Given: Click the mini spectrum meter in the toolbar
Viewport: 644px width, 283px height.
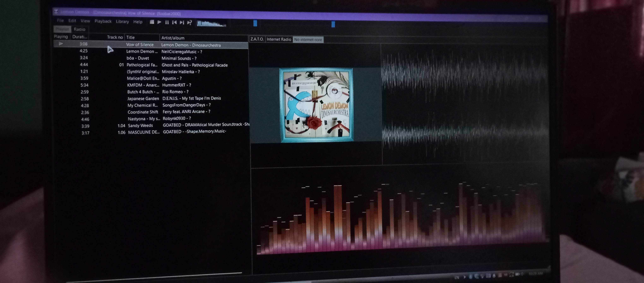Looking at the screenshot, I should (x=212, y=24).
